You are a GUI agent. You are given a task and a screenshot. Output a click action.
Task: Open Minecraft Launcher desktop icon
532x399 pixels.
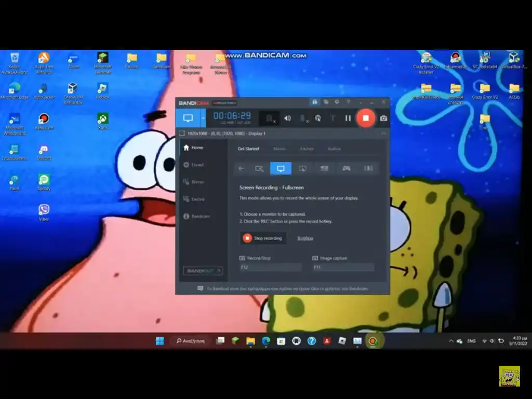[x=102, y=63]
